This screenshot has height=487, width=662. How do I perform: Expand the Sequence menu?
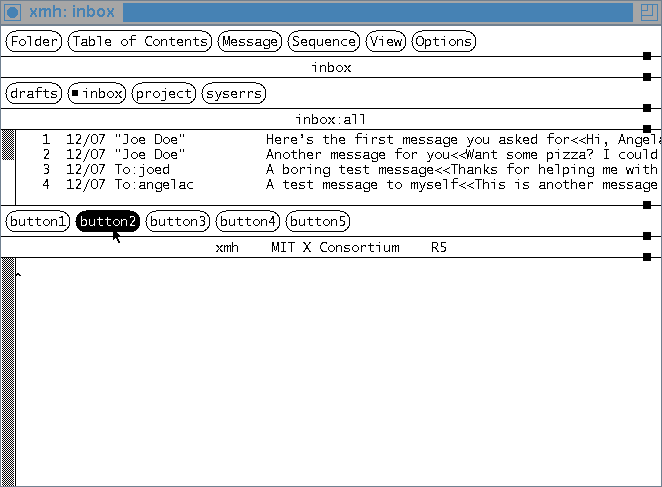pos(324,41)
